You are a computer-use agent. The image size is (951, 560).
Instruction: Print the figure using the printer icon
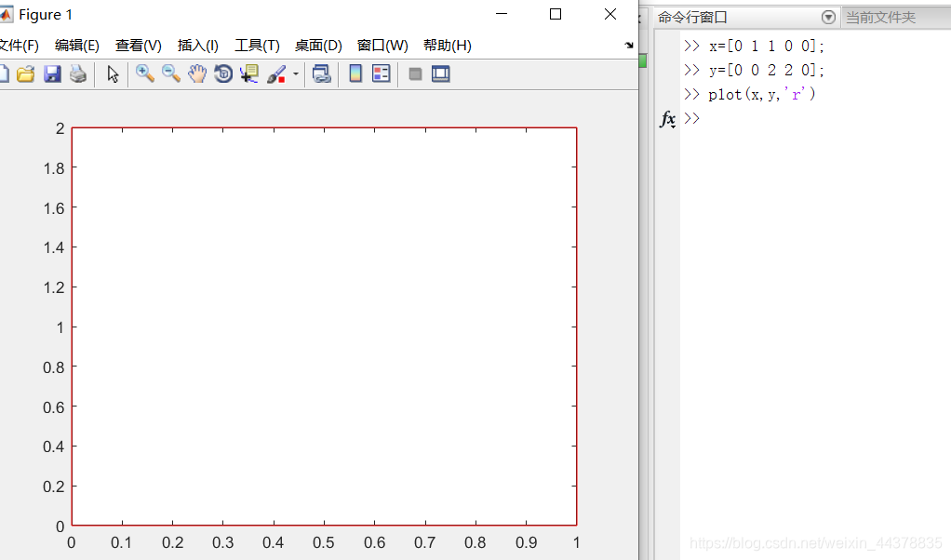tap(78, 73)
